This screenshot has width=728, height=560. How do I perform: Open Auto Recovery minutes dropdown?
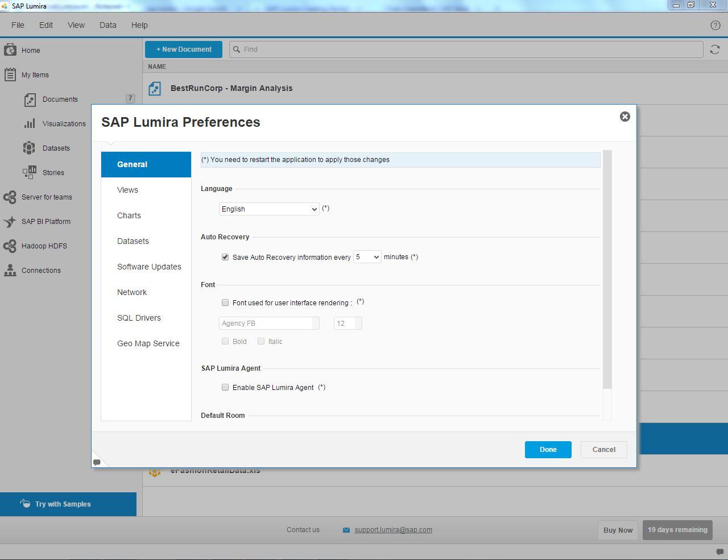(x=367, y=257)
